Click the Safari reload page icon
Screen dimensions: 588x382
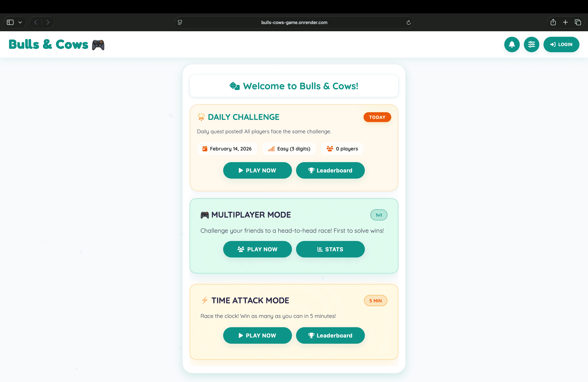coord(408,23)
